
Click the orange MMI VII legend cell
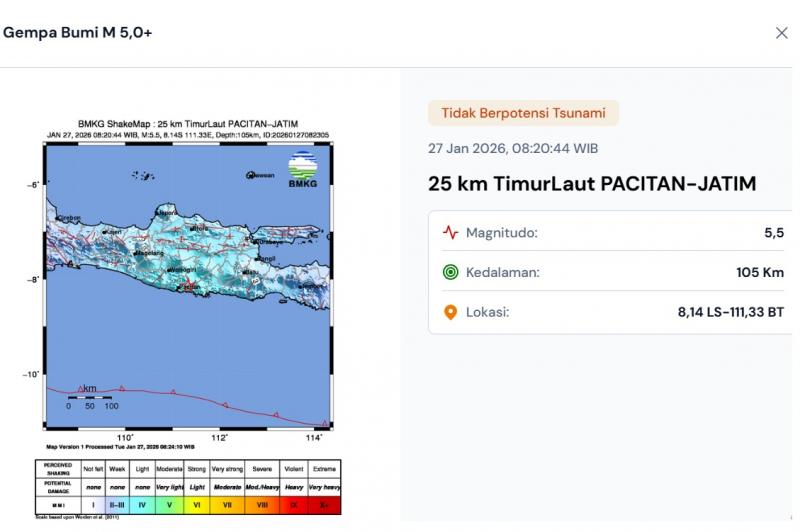pyautogui.click(x=228, y=505)
